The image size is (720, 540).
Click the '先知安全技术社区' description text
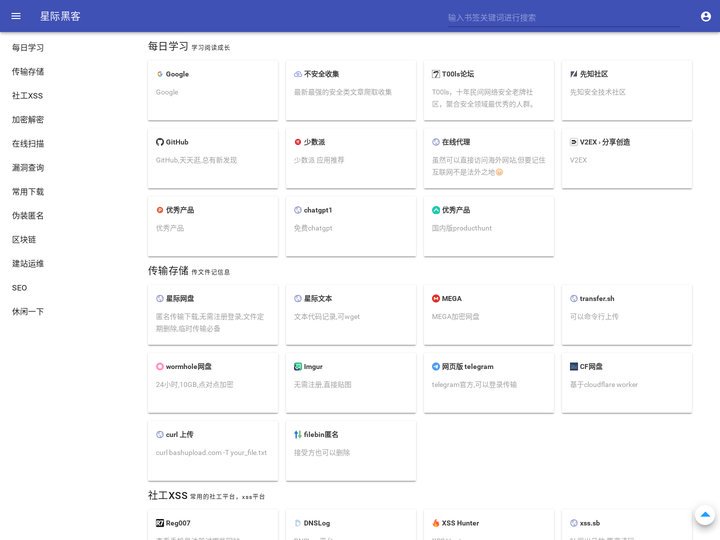click(x=597, y=92)
